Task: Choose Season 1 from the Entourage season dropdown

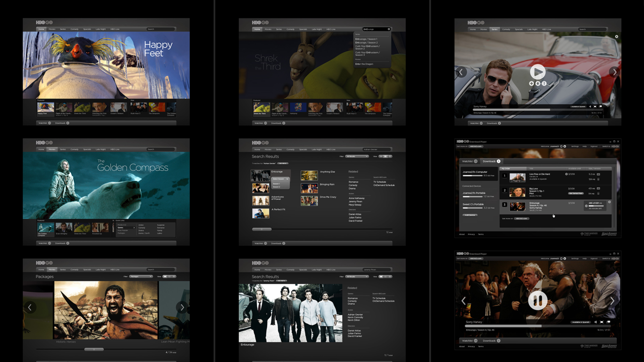Action: click(276, 184)
